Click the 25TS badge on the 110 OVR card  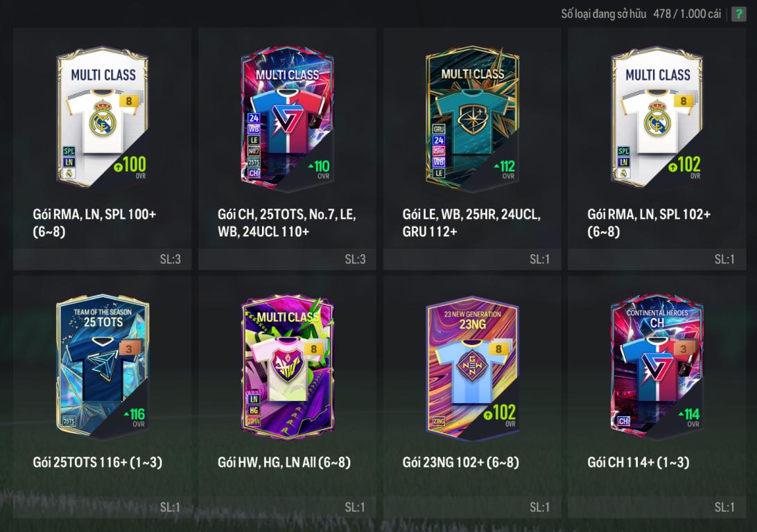(254, 162)
